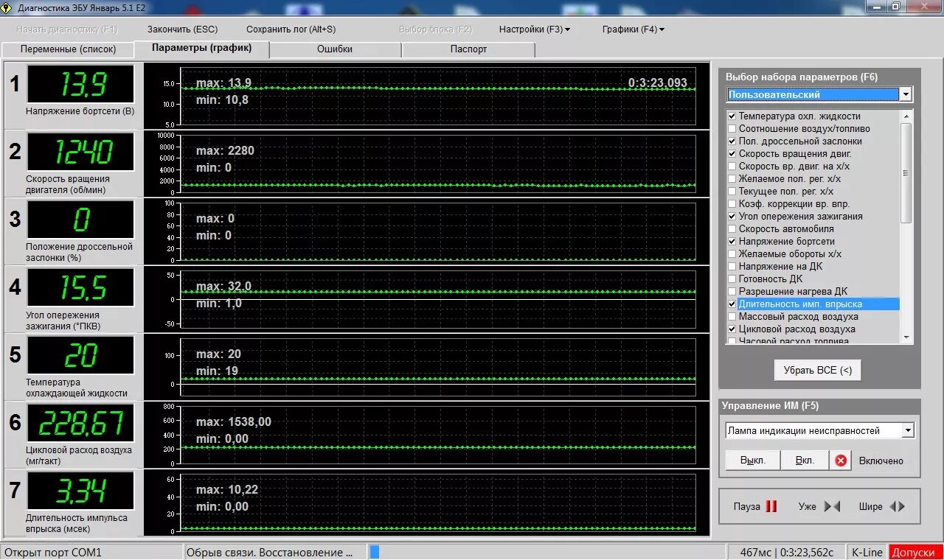Click coolant temperature readout 20
The width and height of the screenshot is (944, 560).
81,355
